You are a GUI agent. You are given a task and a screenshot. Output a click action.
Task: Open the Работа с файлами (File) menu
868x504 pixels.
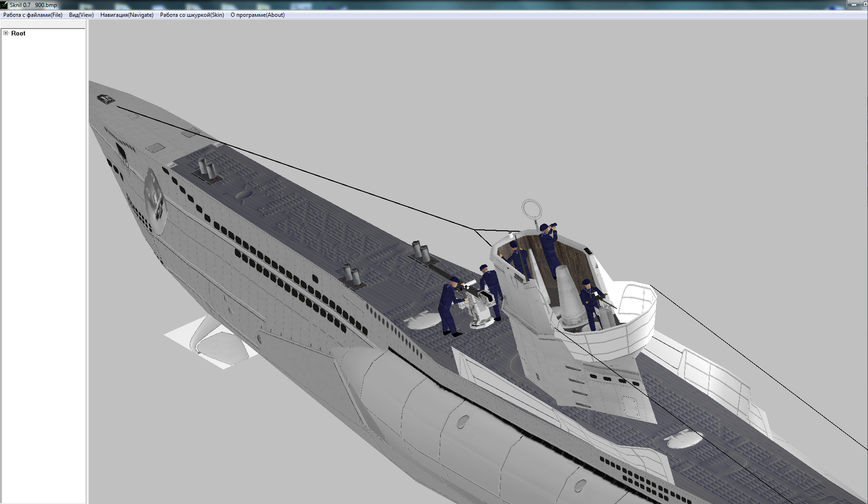(x=33, y=15)
